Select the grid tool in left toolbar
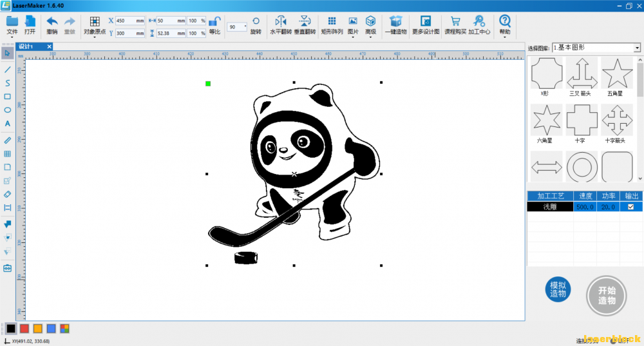Viewport: 644px width, 346px height. (7, 154)
